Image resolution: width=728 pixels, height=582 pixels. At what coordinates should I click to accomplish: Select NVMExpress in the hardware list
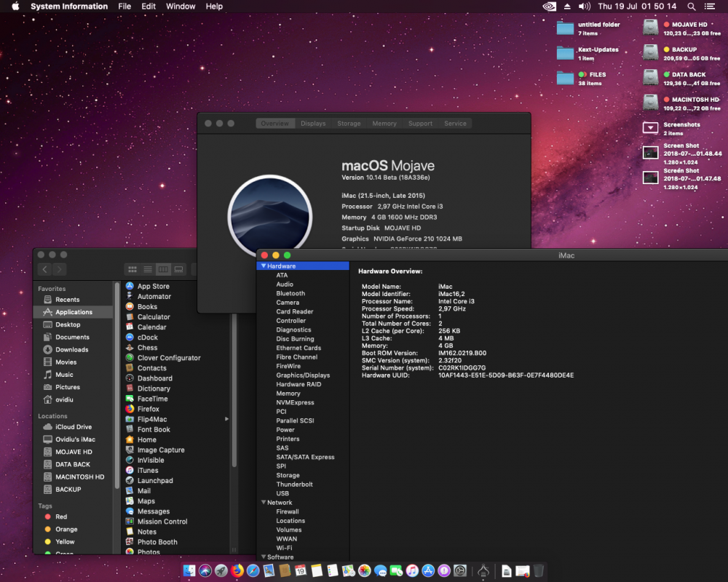pyautogui.click(x=295, y=402)
